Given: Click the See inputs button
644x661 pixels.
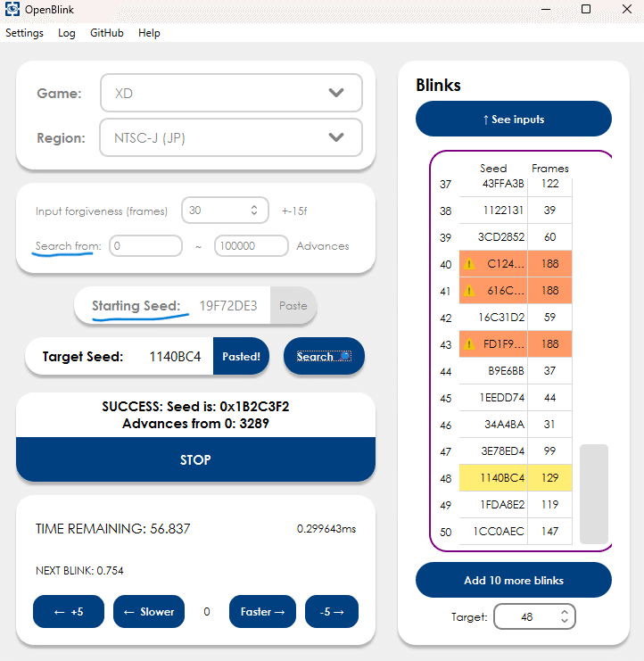Looking at the screenshot, I should pos(514,119).
